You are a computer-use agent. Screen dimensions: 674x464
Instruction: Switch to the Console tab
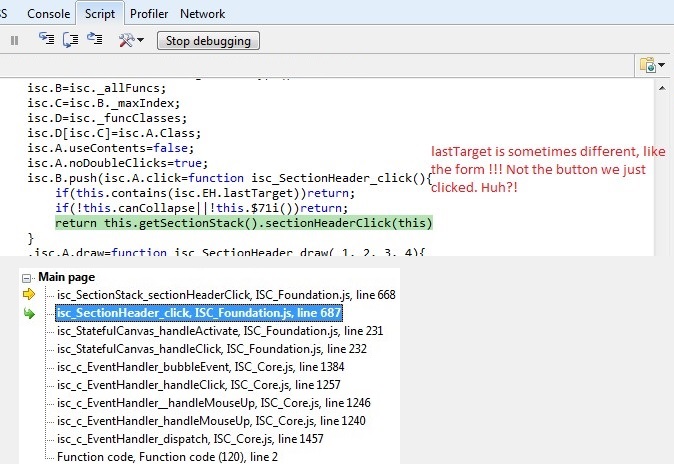click(48, 14)
